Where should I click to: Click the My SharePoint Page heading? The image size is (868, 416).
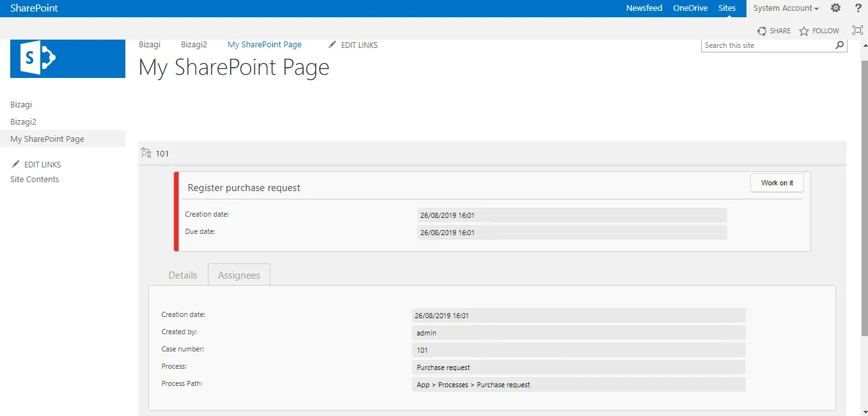[x=234, y=67]
